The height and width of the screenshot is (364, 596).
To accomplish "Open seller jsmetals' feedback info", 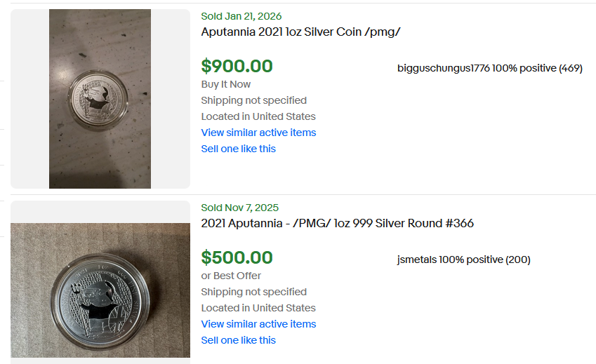I will point(463,259).
